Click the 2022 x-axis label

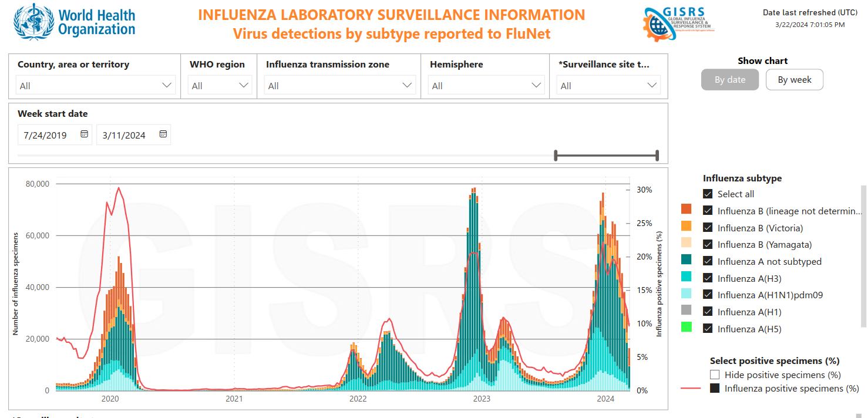358,399
